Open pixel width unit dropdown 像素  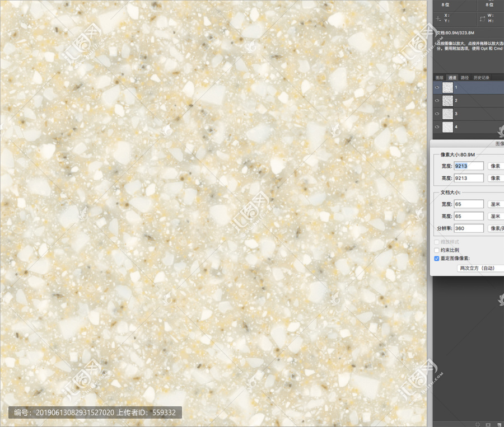[x=496, y=166]
